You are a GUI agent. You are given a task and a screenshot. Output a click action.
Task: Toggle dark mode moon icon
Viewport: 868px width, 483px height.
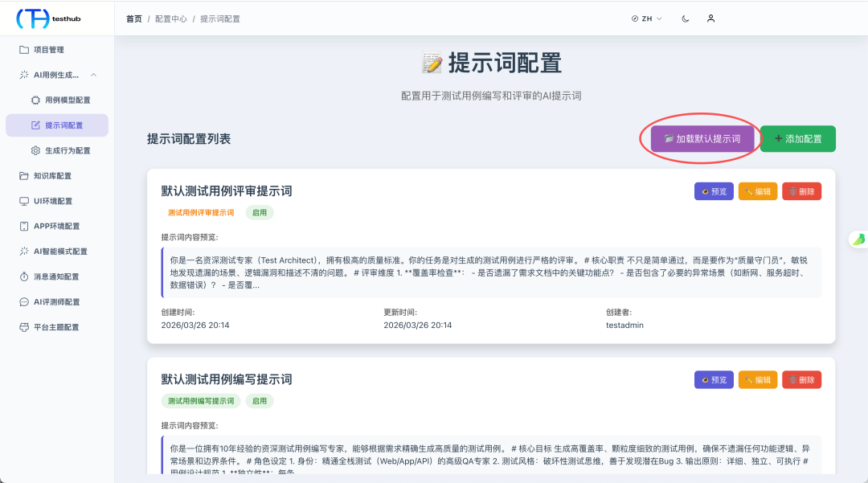(x=686, y=18)
